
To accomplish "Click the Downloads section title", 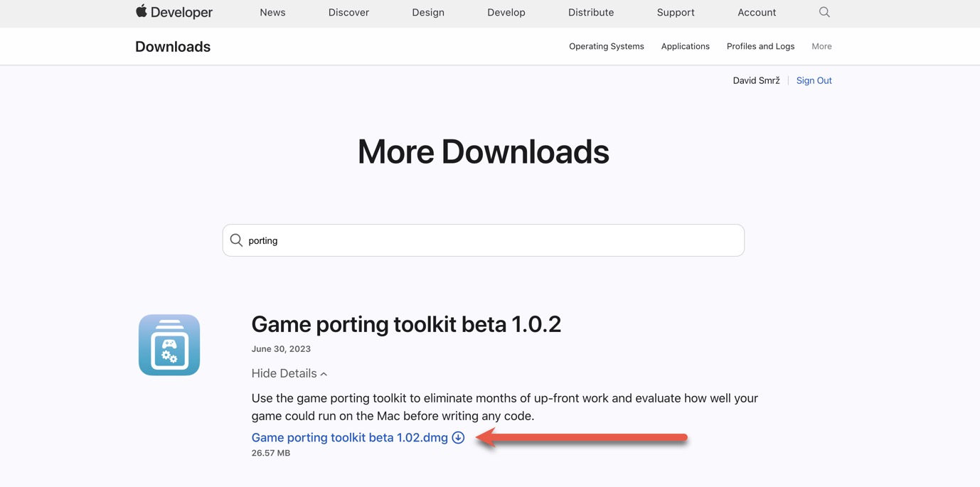I will click(x=173, y=46).
